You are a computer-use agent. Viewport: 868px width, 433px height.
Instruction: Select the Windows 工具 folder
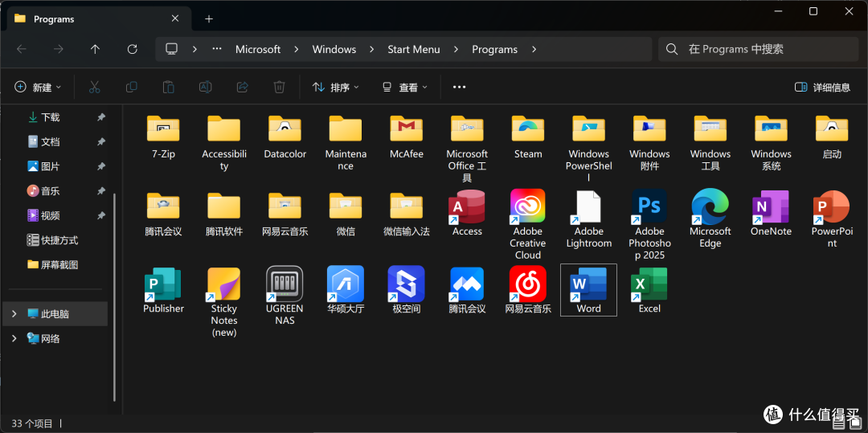(x=710, y=143)
